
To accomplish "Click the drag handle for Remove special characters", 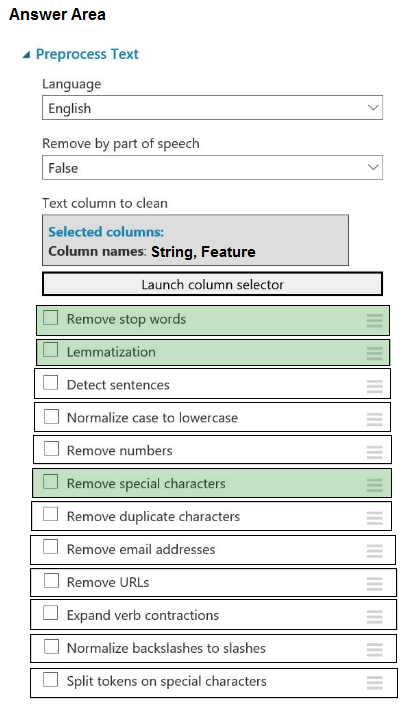I will pyautogui.click(x=374, y=485).
